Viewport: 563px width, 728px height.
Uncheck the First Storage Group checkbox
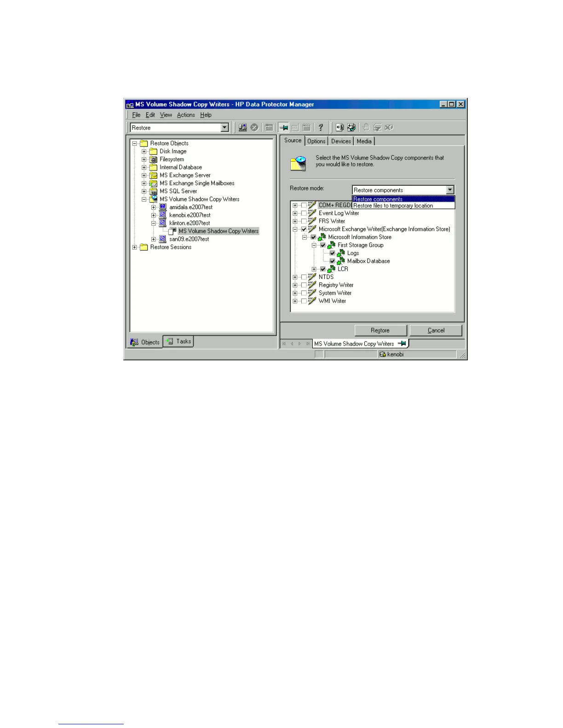coord(323,245)
